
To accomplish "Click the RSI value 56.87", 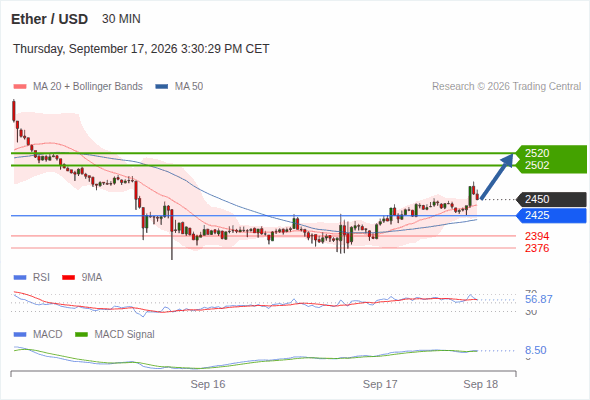I will (539, 300).
